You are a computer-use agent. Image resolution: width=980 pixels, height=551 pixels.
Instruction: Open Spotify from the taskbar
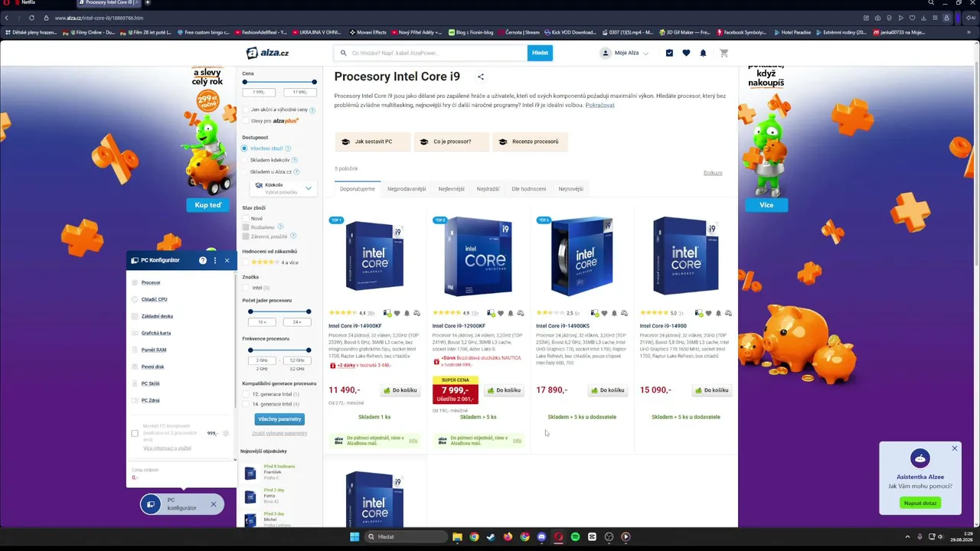(x=575, y=536)
